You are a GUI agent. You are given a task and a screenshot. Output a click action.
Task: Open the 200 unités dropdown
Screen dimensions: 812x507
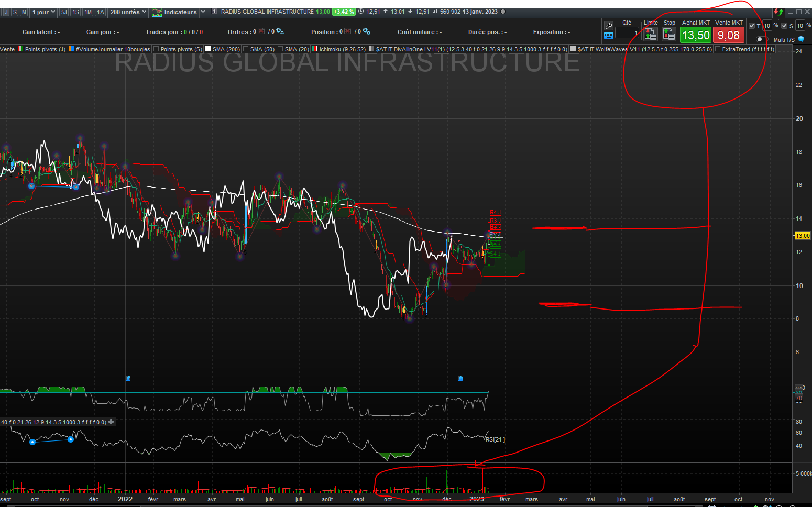point(128,12)
